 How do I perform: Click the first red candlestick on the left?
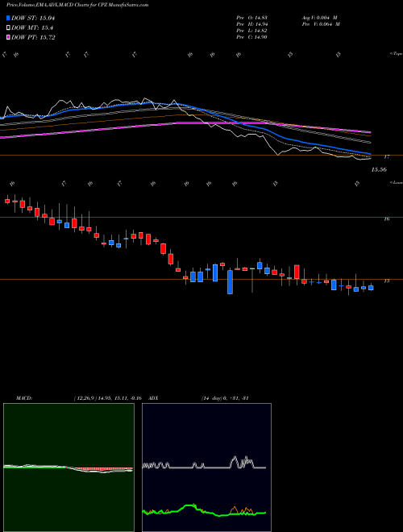(7, 202)
